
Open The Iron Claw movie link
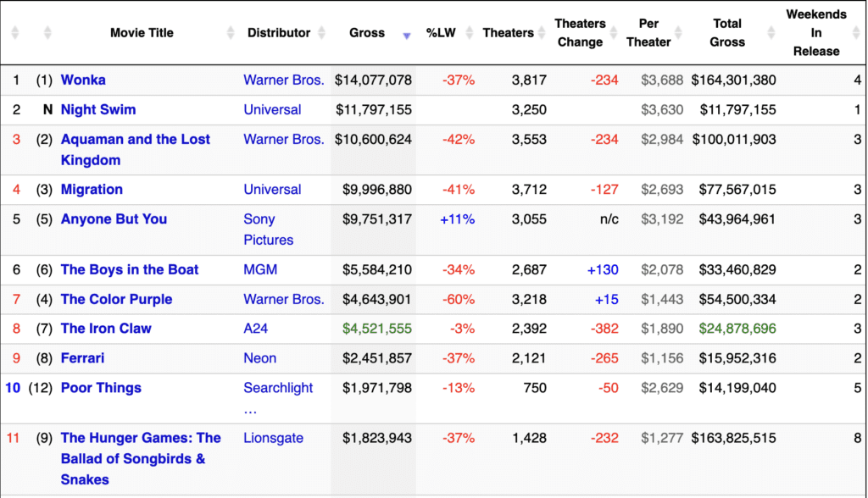tap(106, 329)
